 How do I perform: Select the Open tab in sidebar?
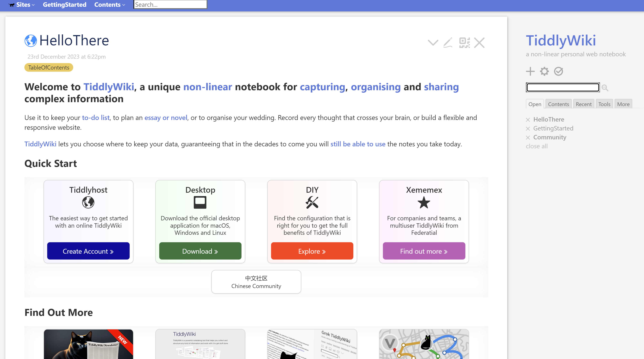click(534, 104)
